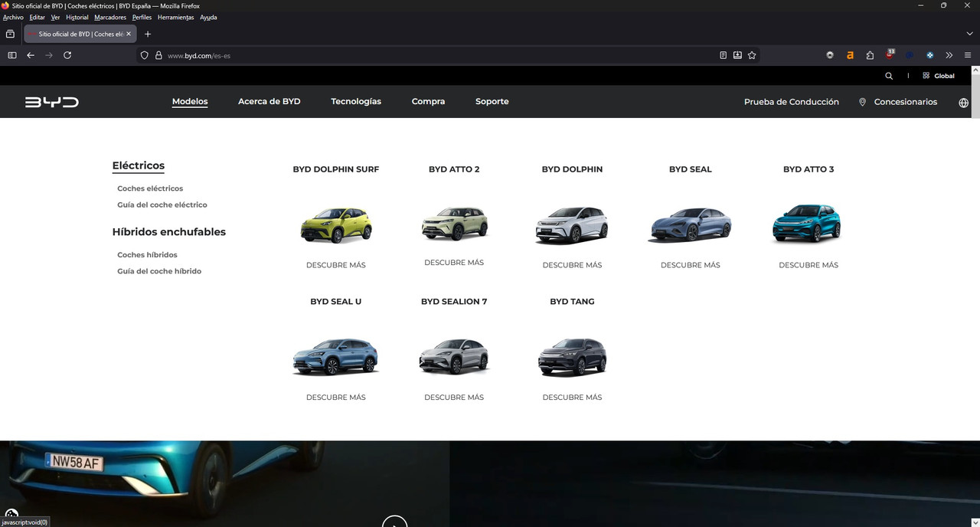Click the BYD TANG title text
The width and height of the screenshot is (980, 527).
pos(572,302)
